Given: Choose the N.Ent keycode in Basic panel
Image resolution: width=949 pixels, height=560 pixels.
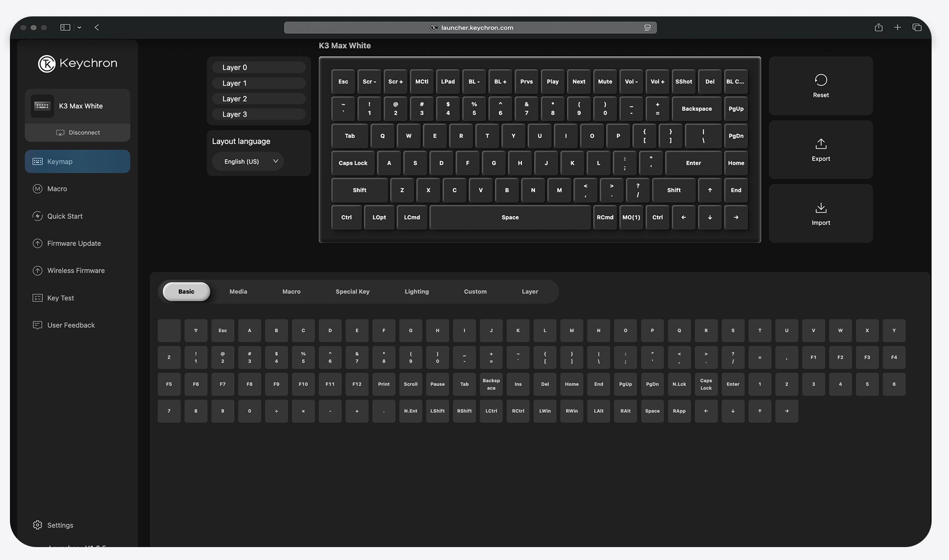Looking at the screenshot, I should tap(411, 411).
